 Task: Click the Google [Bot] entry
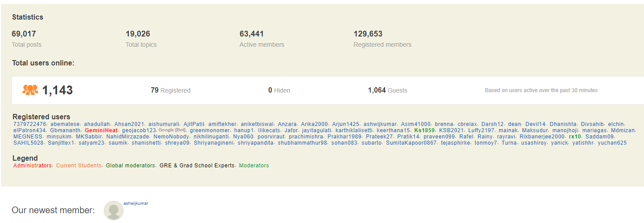tap(172, 130)
